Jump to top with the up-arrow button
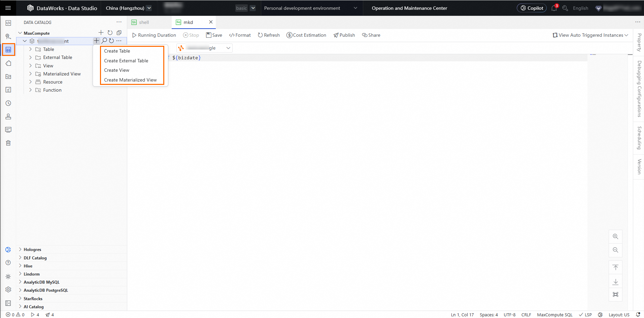This screenshot has height=318, width=644. pos(615,267)
